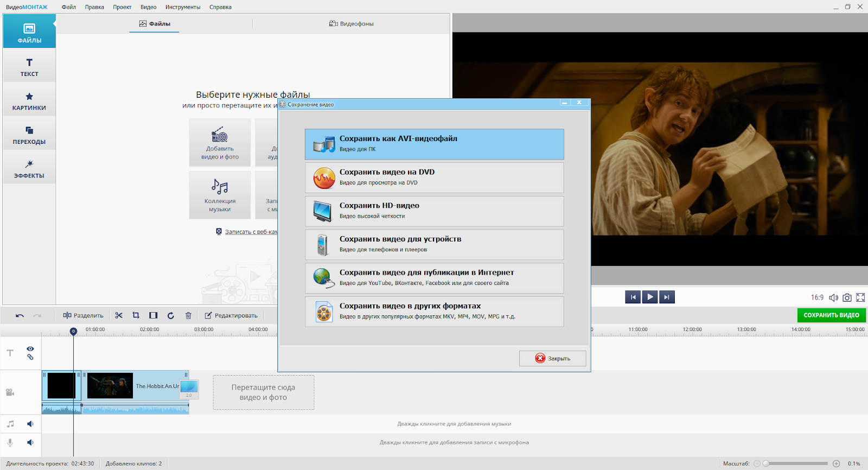The width and height of the screenshot is (868, 470).
Task: Open the 16:9 aspect ratio selector
Action: (817, 297)
